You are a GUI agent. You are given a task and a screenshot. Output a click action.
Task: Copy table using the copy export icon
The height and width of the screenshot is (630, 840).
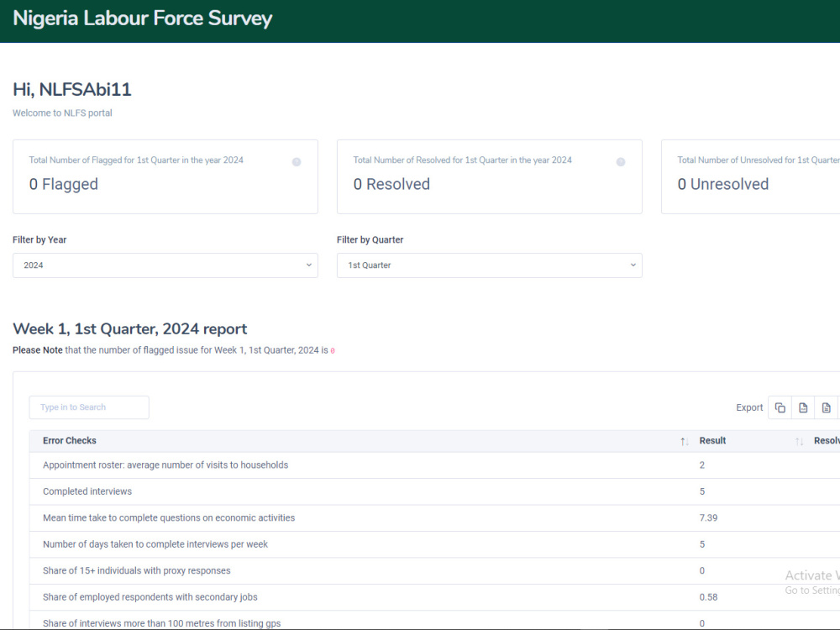pyautogui.click(x=780, y=407)
